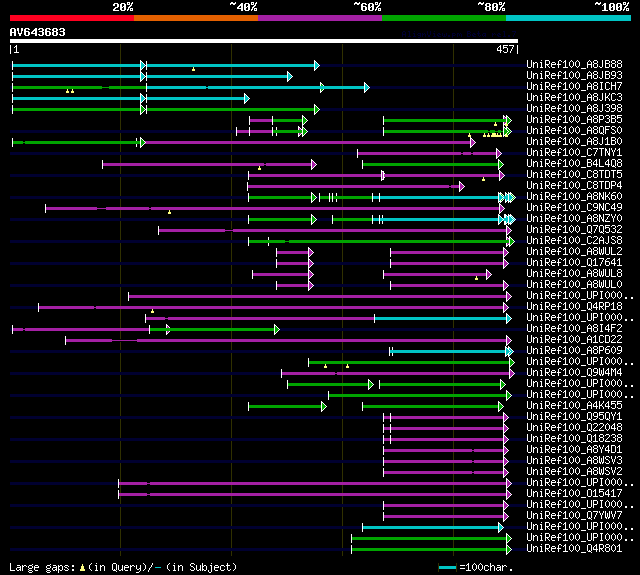Select the UniRef100_Q7Q532 label
The height and width of the screenshot is (575, 640).
click(574, 229)
